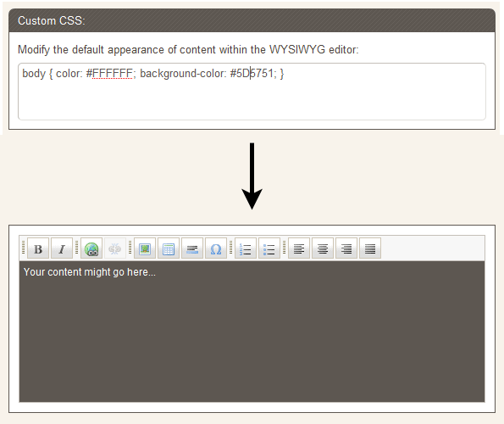The image size is (504, 424).
Task: Toggle Italic formatting button
Action: click(x=62, y=248)
